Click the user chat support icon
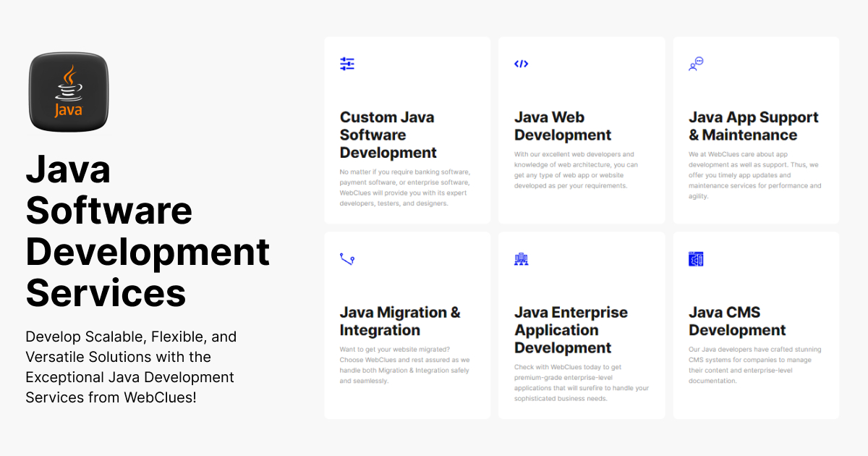 click(696, 64)
